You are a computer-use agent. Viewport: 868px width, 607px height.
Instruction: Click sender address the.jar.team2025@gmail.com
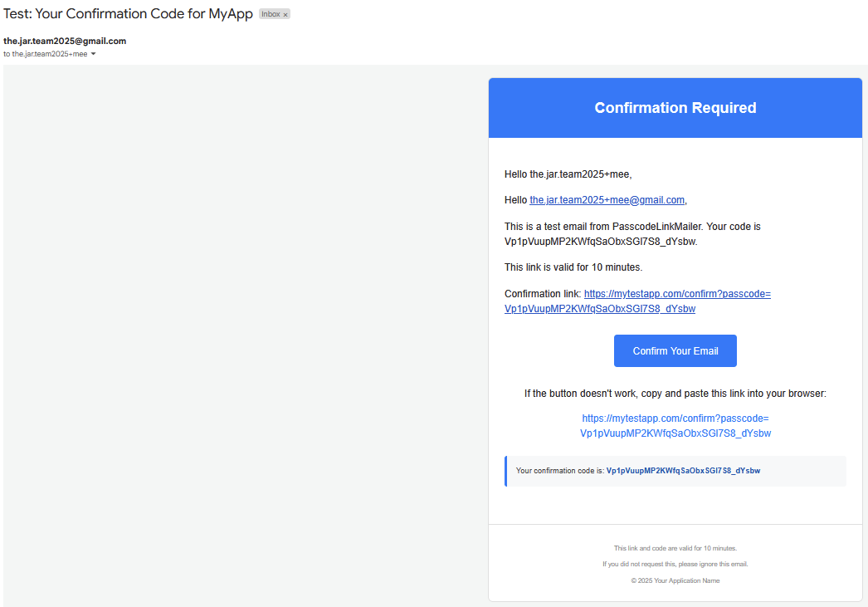(x=65, y=41)
